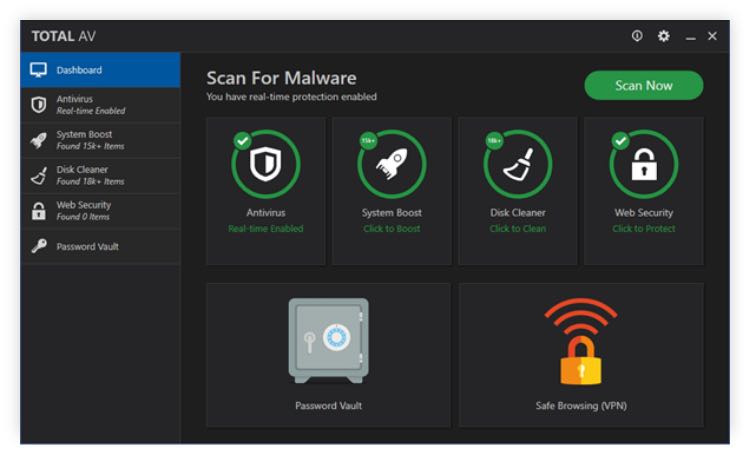750x466 pixels.
Task: Click the Click to Protect link
Action: [644, 229]
